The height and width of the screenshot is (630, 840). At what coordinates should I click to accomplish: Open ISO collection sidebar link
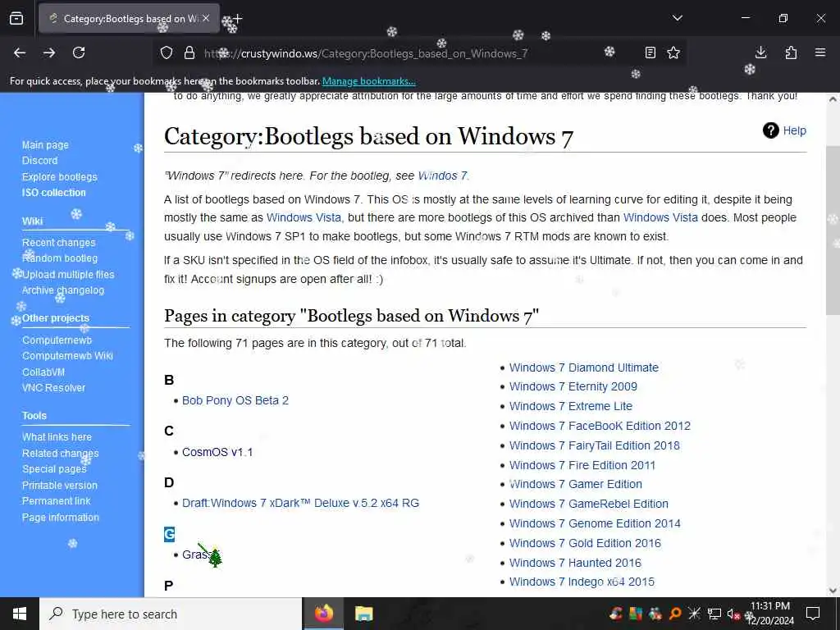(53, 192)
